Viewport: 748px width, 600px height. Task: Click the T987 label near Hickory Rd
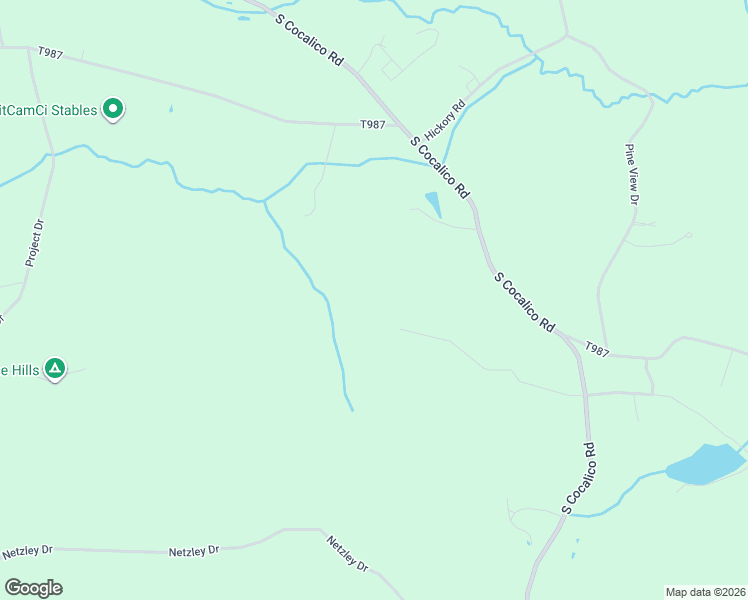(x=373, y=124)
